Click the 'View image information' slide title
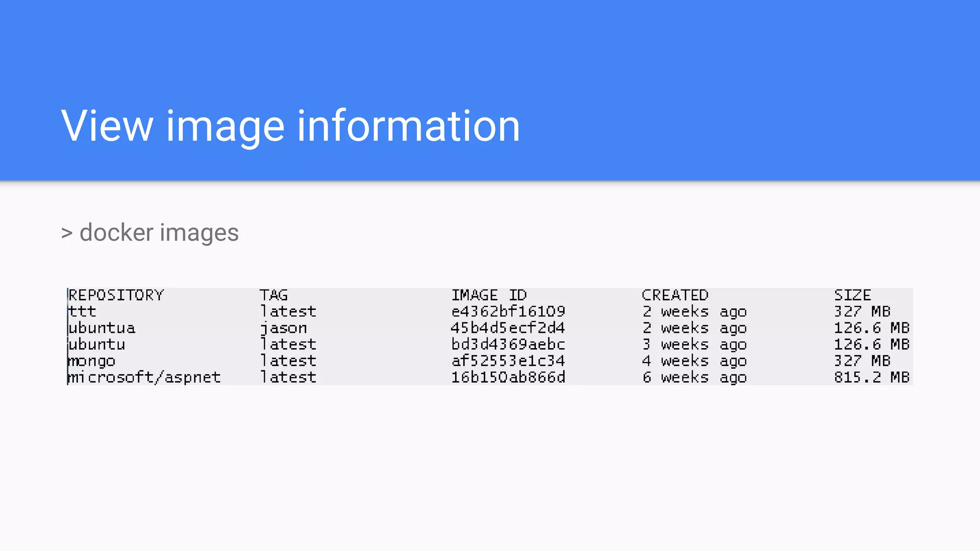Screen dimensions: 980x551 point(290,126)
